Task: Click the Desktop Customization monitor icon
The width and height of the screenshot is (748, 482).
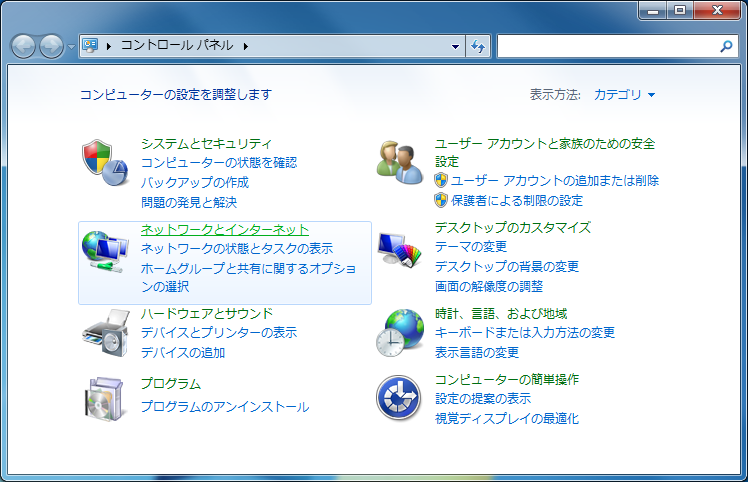Action: [399, 247]
